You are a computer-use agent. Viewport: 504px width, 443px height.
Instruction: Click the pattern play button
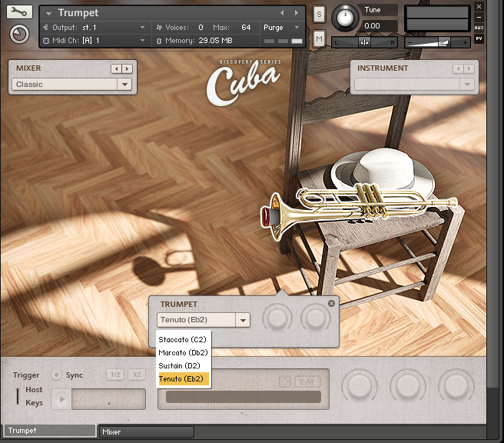click(61, 399)
